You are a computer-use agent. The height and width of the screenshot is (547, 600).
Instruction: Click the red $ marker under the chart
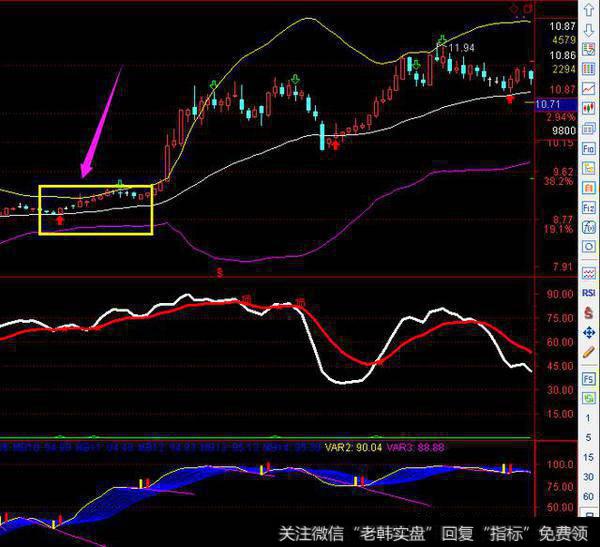[x=220, y=272]
